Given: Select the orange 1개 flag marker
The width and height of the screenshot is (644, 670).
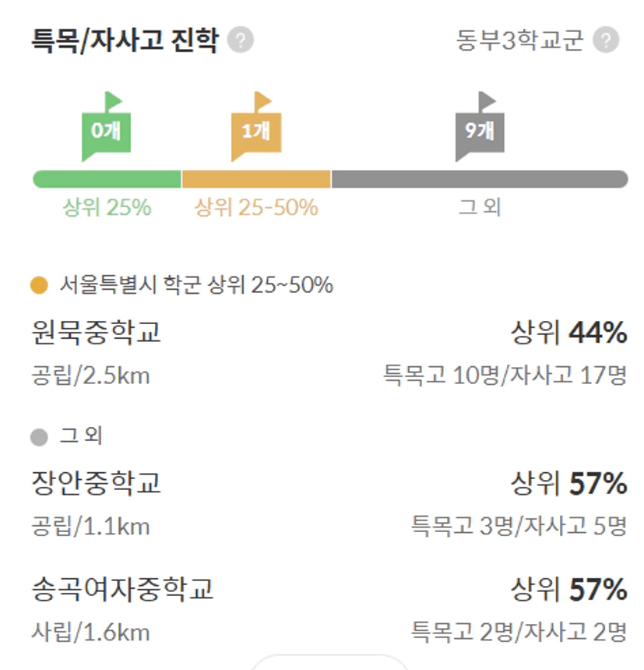Looking at the screenshot, I should tap(255, 129).
